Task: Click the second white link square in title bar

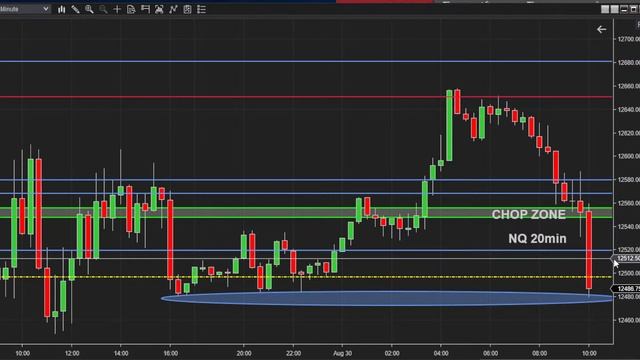Action: coord(614,9)
